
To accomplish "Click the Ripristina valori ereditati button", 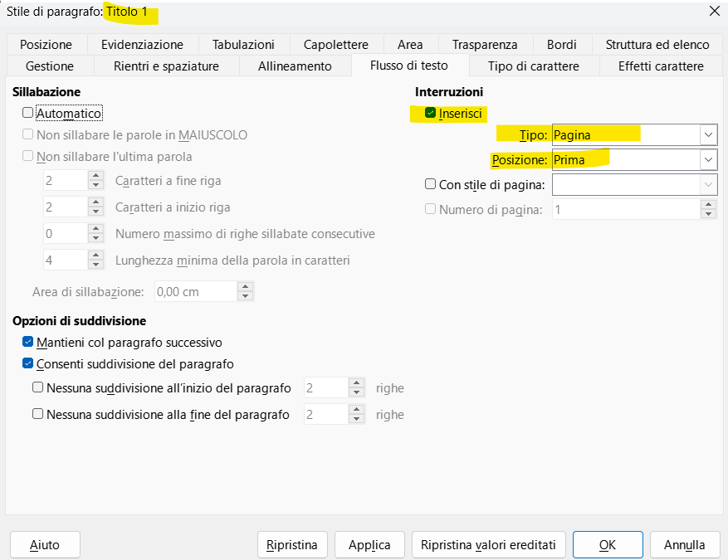I will tap(488, 544).
